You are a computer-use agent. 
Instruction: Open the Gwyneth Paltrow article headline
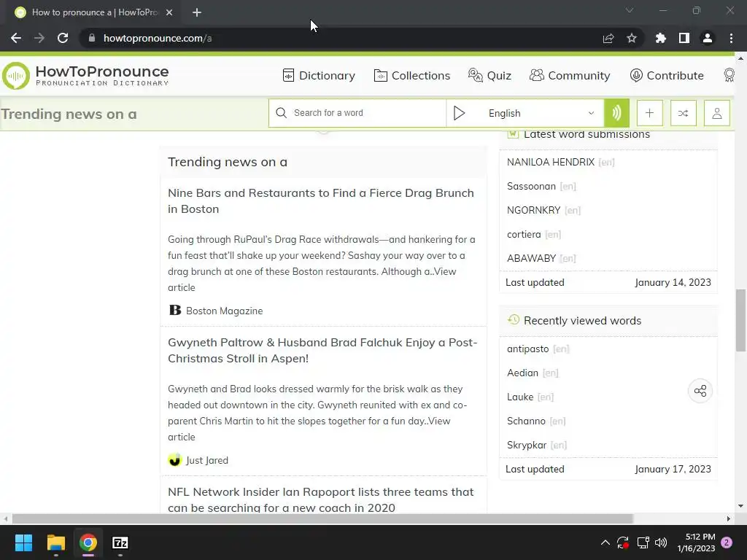(322, 351)
